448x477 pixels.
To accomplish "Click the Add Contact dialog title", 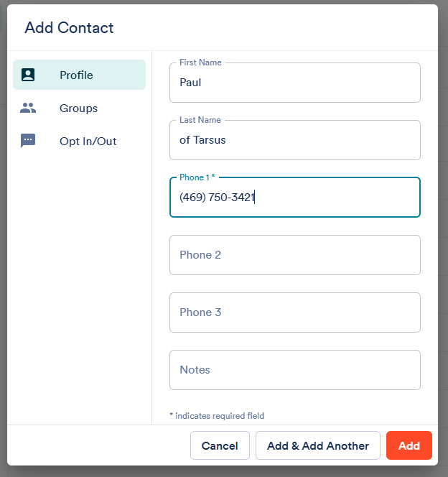I will coord(69,28).
